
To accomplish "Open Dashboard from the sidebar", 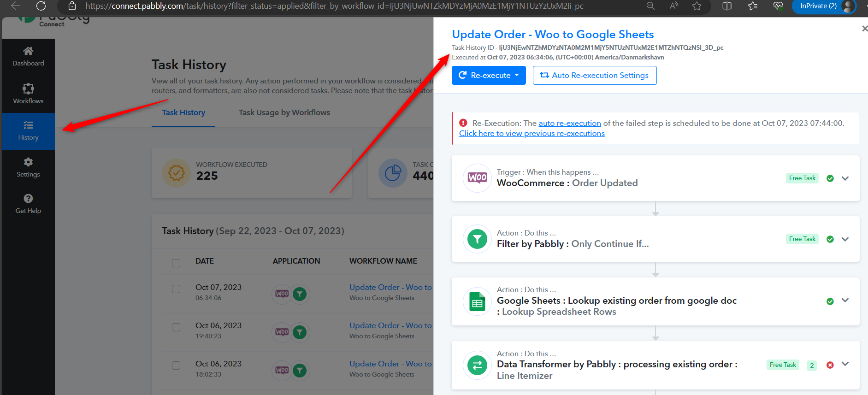I will [x=28, y=57].
